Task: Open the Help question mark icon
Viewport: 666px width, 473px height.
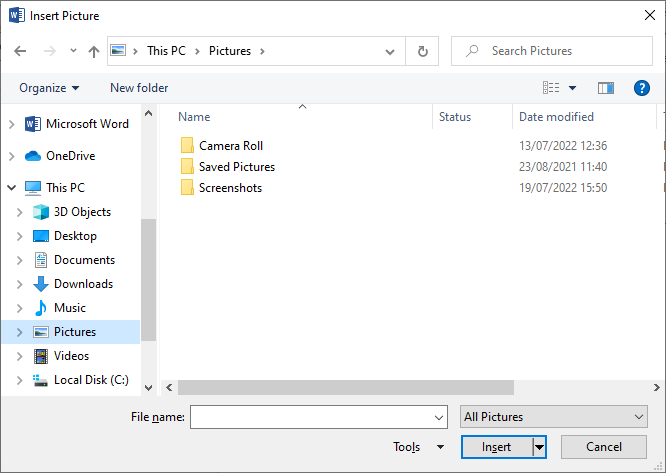Action: (642, 88)
